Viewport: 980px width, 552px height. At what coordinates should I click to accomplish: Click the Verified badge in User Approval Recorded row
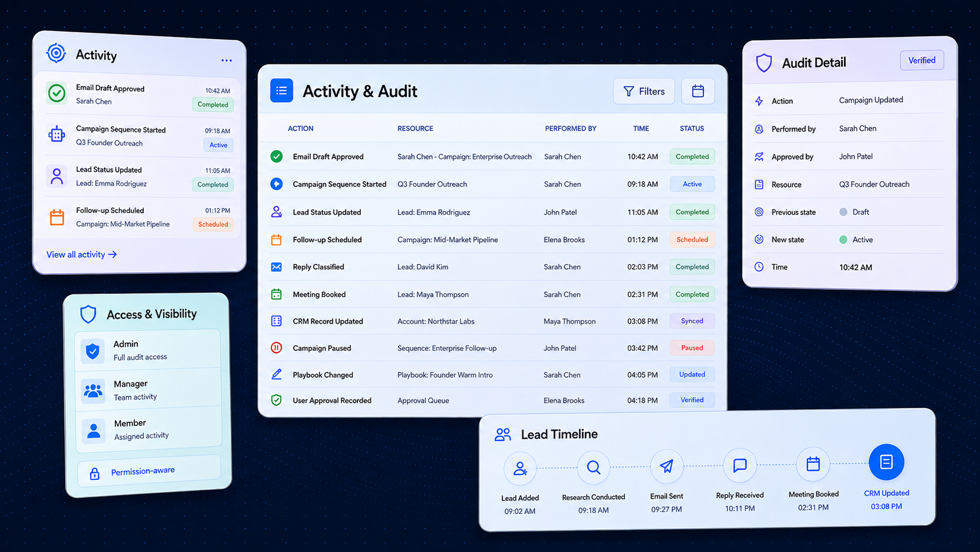pos(692,400)
